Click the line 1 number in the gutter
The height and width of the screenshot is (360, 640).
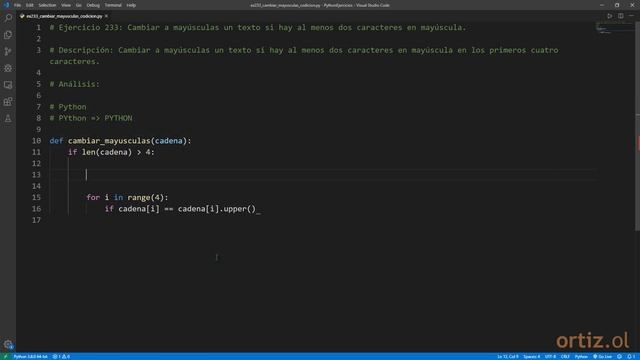pos(39,28)
